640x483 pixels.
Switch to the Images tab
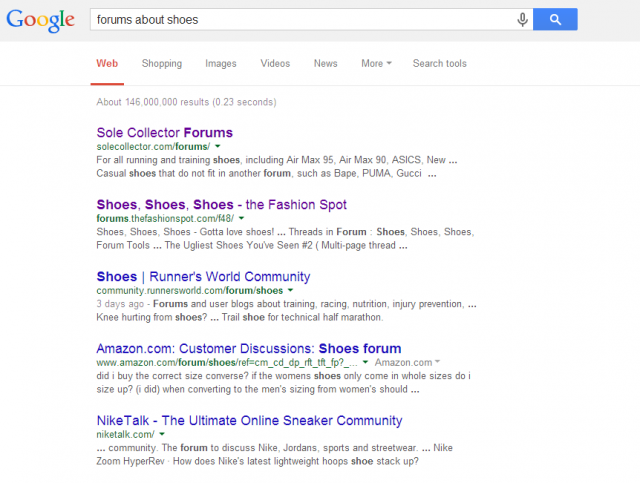pyautogui.click(x=221, y=63)
